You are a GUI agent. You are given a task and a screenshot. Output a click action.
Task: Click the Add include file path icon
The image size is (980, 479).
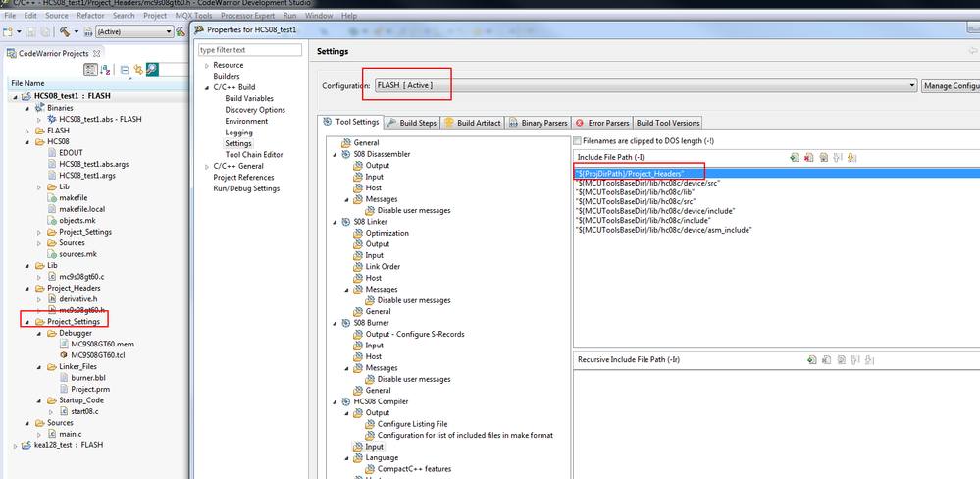click(x=794, y=158)
